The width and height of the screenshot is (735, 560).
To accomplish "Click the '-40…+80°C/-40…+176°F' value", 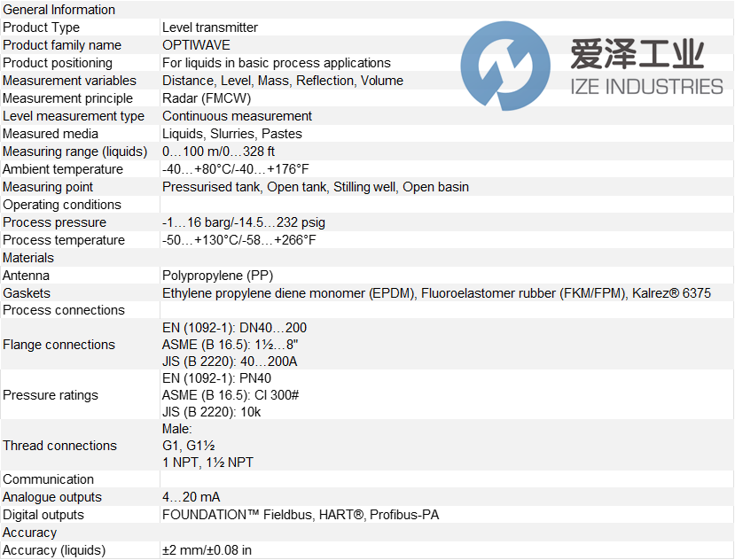I will 235,169.
